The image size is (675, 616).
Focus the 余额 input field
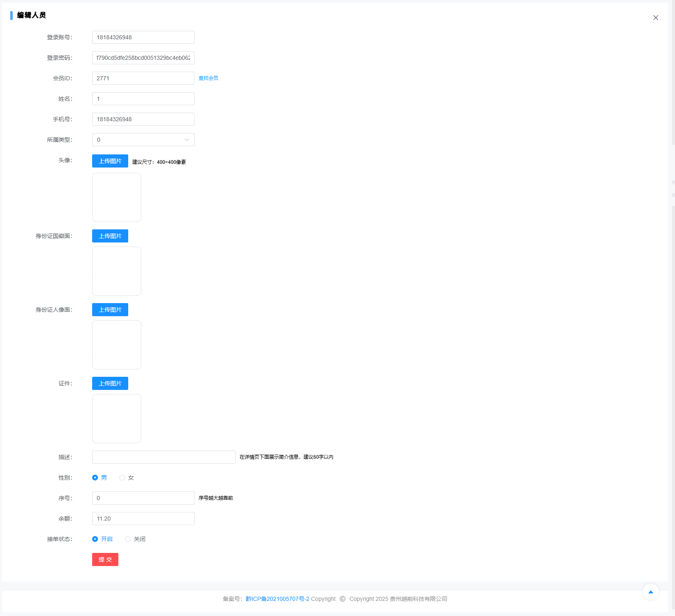143,519
